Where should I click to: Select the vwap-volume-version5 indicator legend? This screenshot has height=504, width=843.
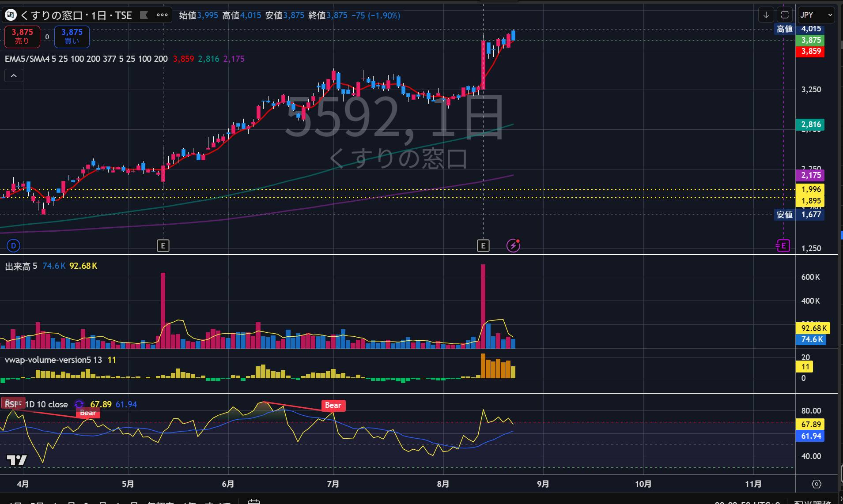(53, 360)
